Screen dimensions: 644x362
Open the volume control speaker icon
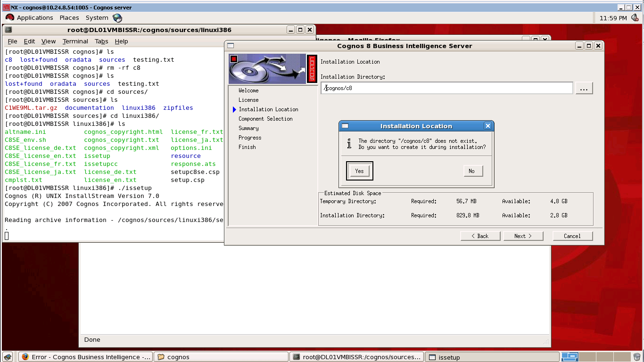(636, 18)
